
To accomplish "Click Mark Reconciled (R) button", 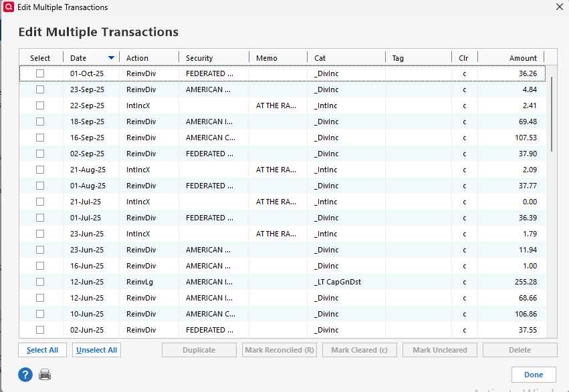I will coord(279,350).
